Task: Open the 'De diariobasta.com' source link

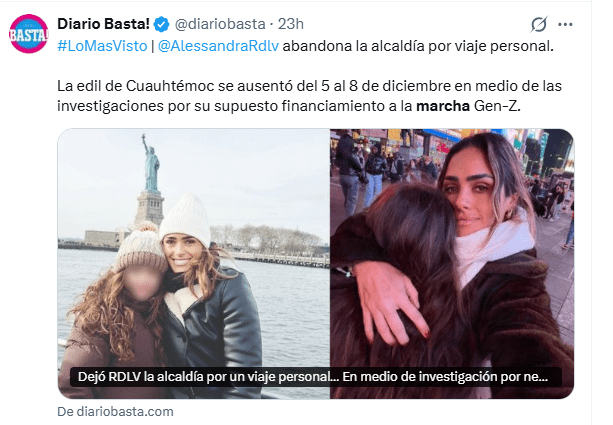Action: click(115, 411)
